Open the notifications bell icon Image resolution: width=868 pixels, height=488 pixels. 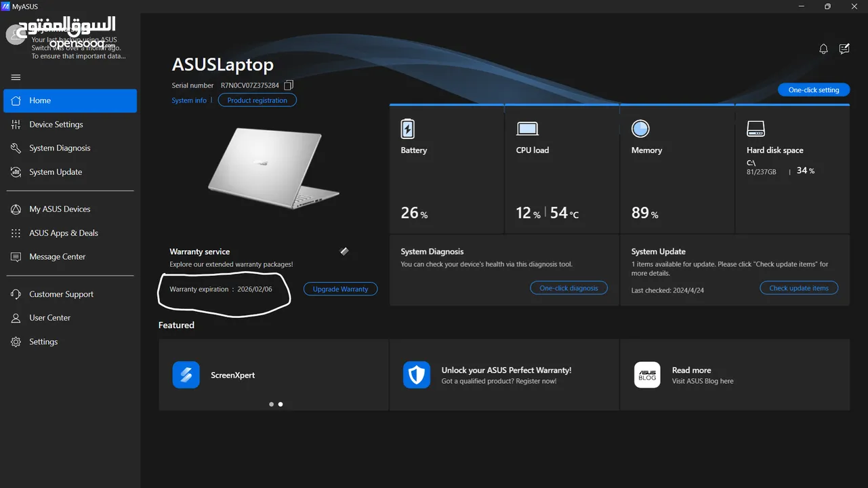point(823,49)
